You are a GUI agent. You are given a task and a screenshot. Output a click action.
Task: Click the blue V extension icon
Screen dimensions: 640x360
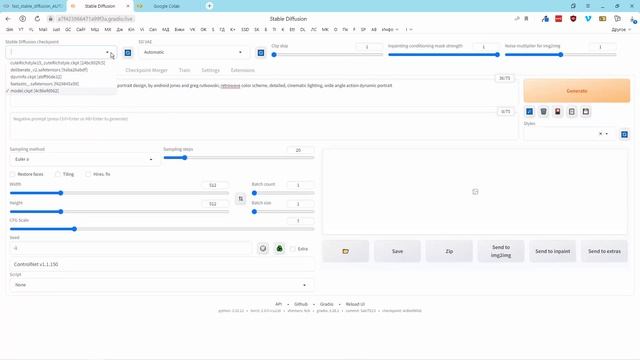tap(588, 19)
